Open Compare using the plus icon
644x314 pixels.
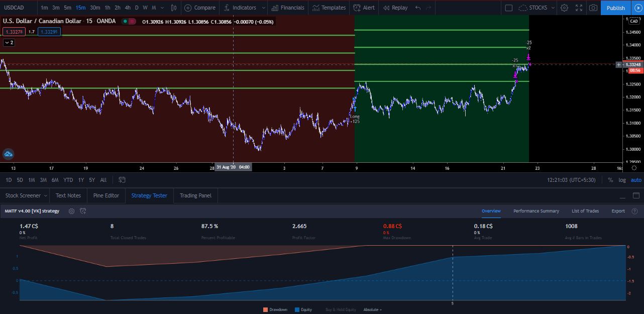pyautogui.click(x=188, y=8)
